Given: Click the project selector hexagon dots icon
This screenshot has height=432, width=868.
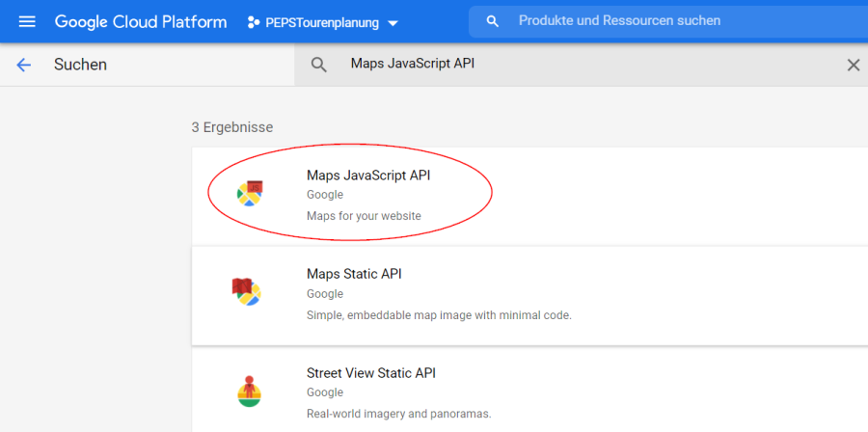Looking at the screenshot, I should click(254, 21).
